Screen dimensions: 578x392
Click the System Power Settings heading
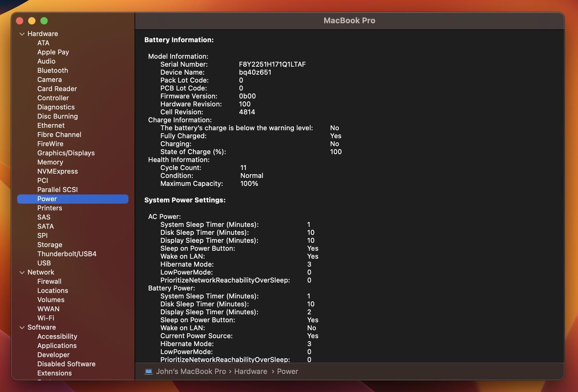(185, 200)
